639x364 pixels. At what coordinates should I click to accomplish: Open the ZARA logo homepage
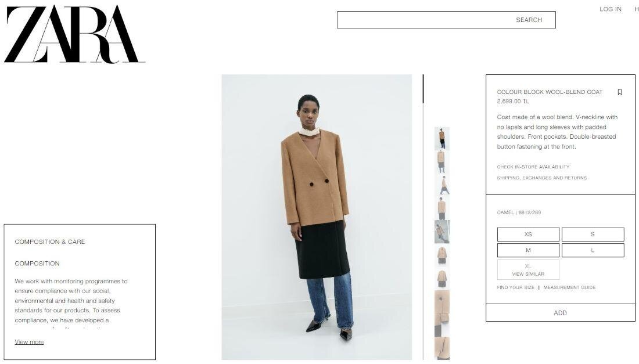tap(74, 34)
